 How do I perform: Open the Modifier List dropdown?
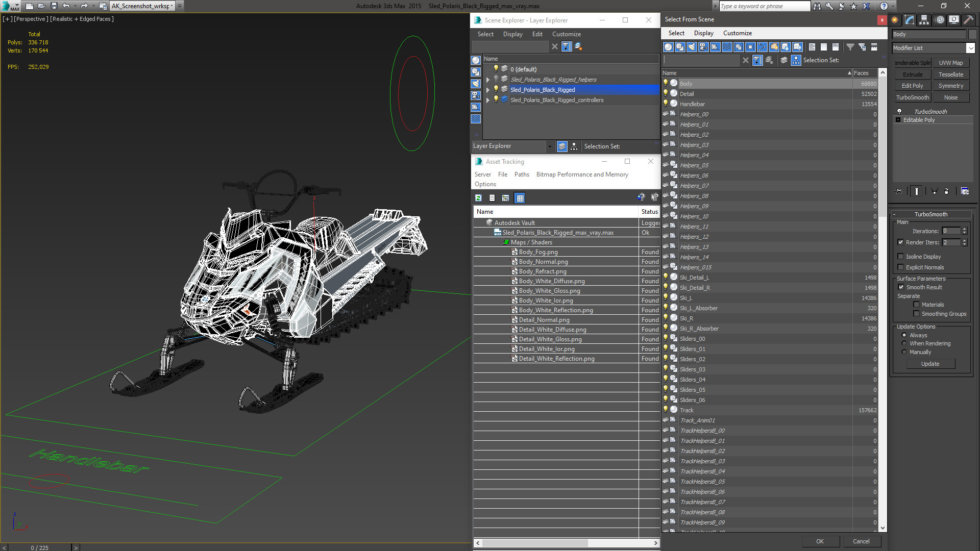point(970,48)
